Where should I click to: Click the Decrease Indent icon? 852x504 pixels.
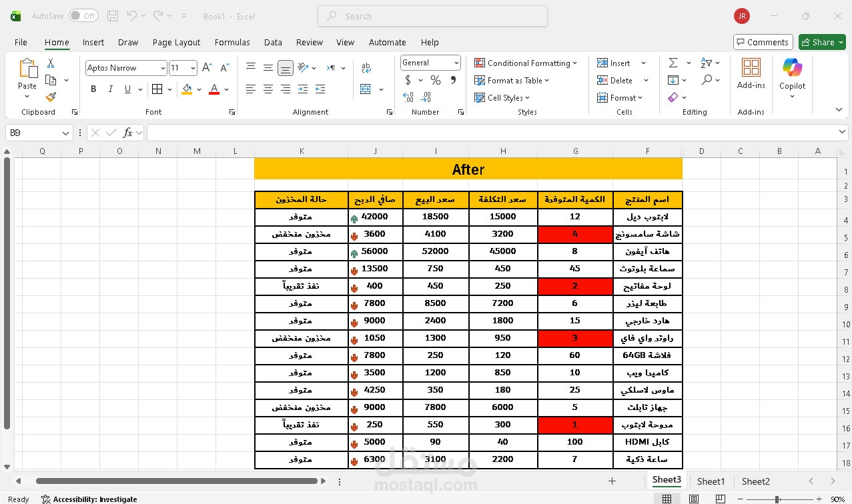pyautogui.click(x=303, y=89)
